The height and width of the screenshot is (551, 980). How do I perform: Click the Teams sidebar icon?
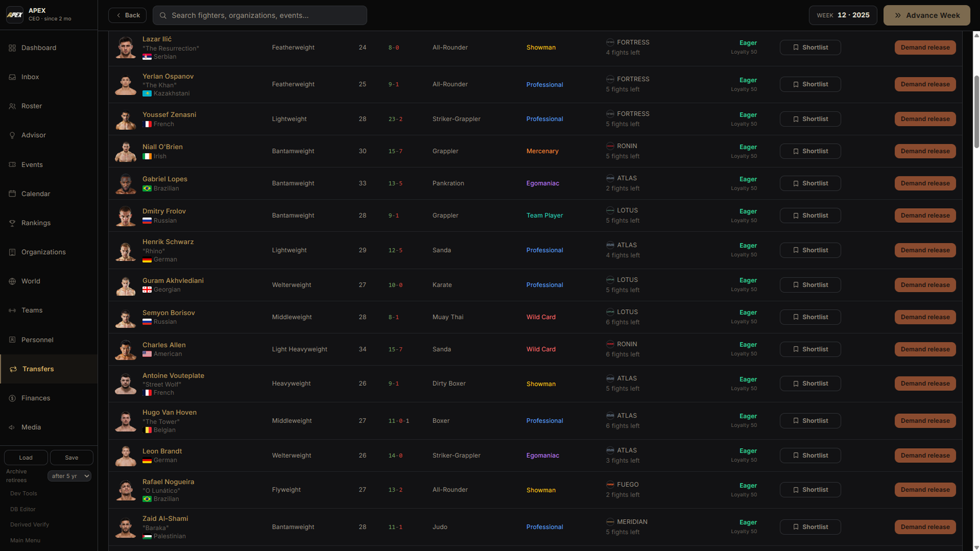(12, 310)
